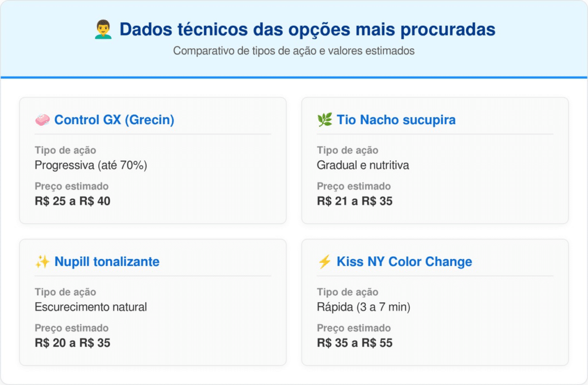Click the price R$ 21 a R$ 35
The image size is (588, 385).
point(355,201)
